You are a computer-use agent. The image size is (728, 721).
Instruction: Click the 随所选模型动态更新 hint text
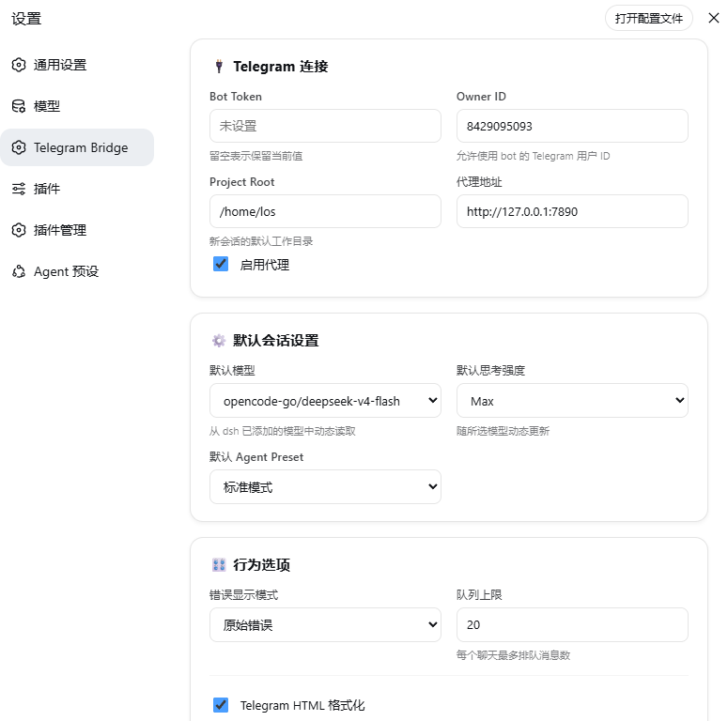point(503,431)
